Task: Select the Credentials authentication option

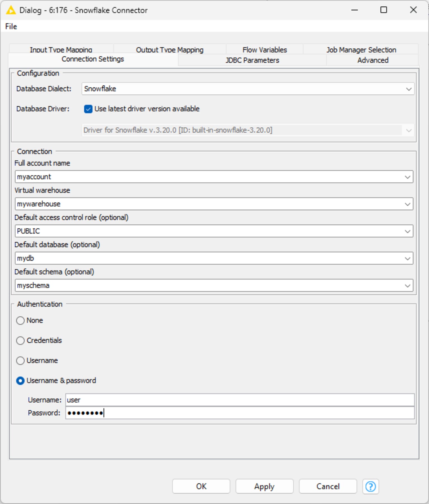Action: [x=20, y=340]
